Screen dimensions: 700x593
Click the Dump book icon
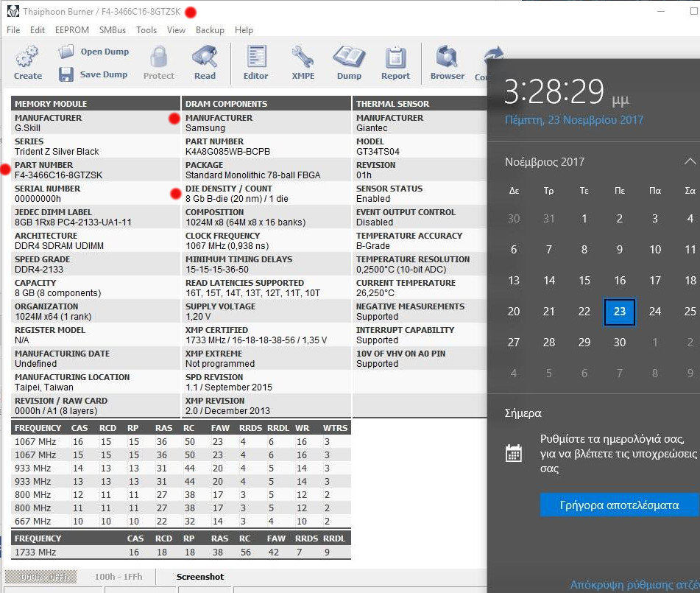[x=349, y=57]
